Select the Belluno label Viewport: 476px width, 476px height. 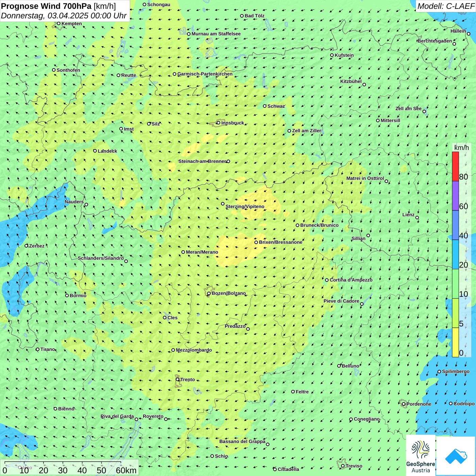350,366
